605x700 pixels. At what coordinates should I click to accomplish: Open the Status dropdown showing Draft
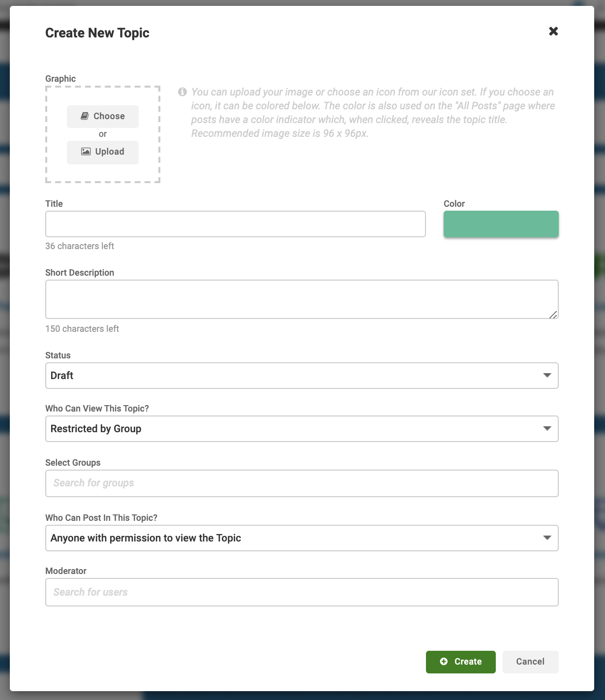tap(302, 376)
